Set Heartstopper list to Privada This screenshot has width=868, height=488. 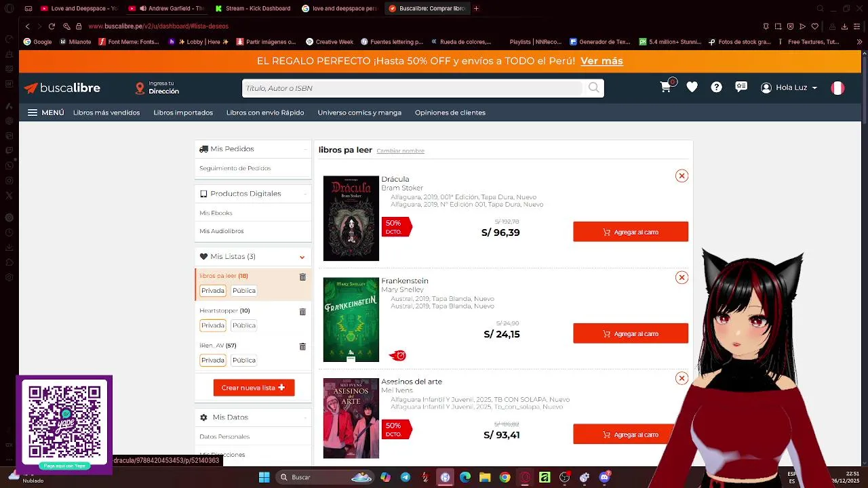click(212, 325)
